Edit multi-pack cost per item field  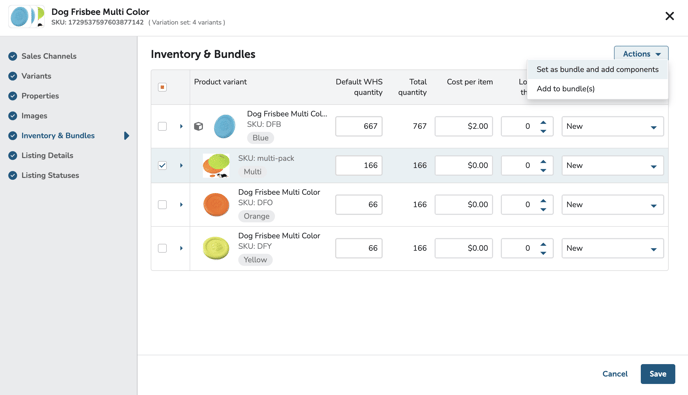click(464, 165)
